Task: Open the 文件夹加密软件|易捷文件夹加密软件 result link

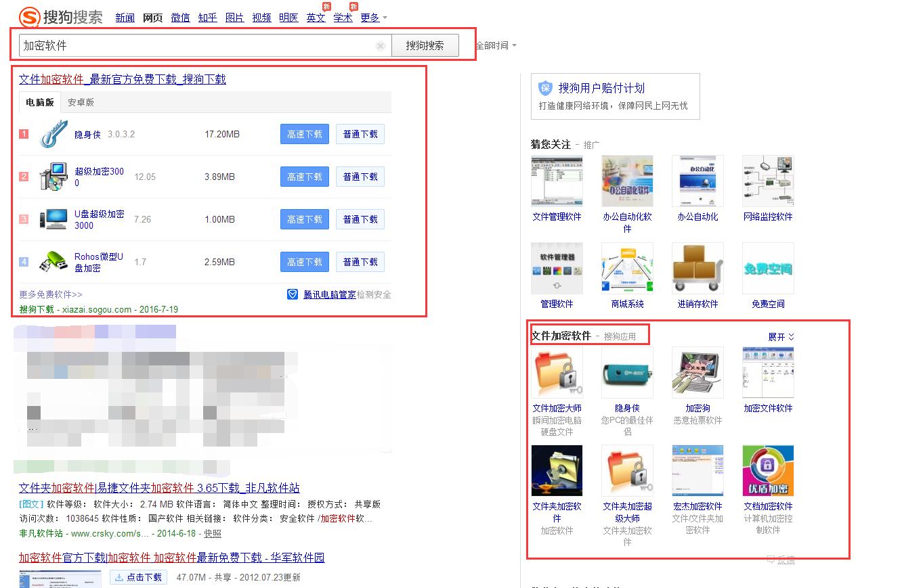Action: click(159, 488)
